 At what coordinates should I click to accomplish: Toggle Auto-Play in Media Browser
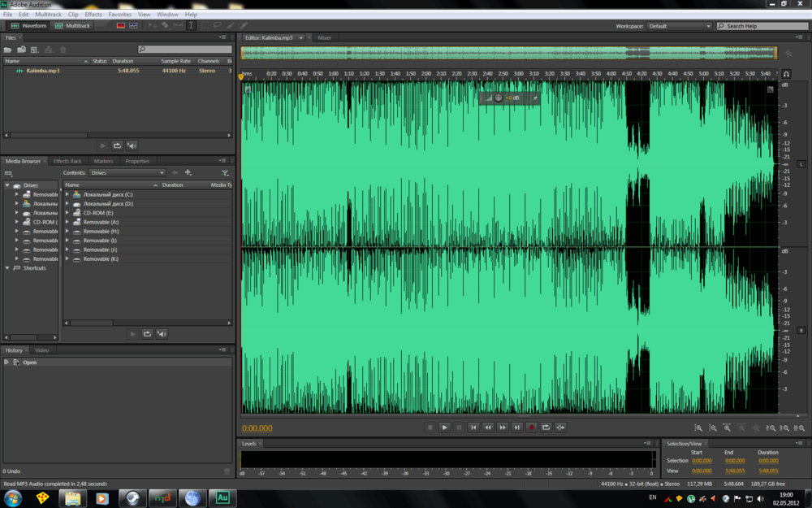[x=162, y=333]
